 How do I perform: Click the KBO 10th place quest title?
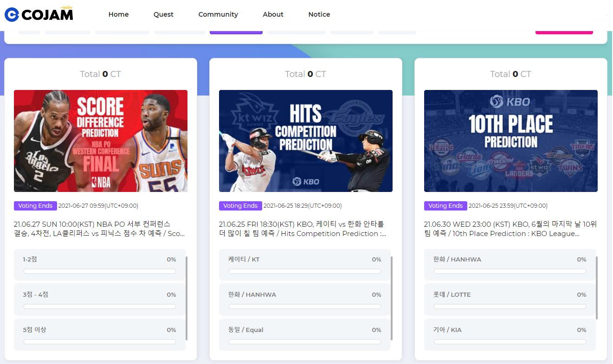(510, 229)
